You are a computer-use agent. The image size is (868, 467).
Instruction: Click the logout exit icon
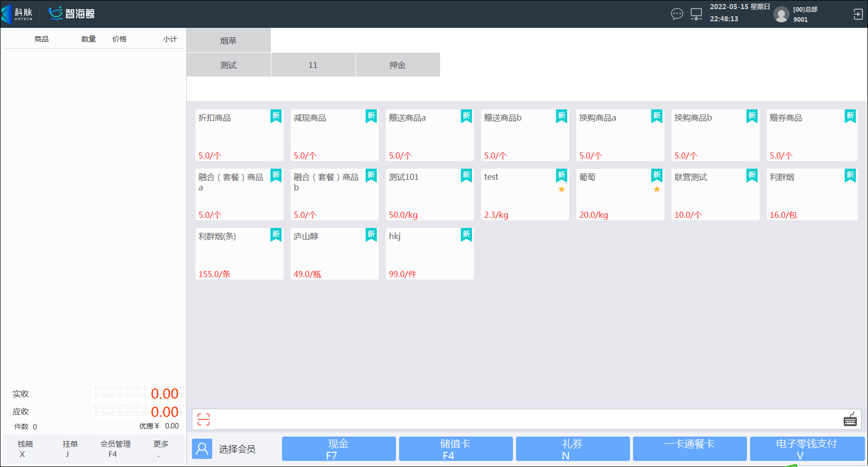click(858, 14)
